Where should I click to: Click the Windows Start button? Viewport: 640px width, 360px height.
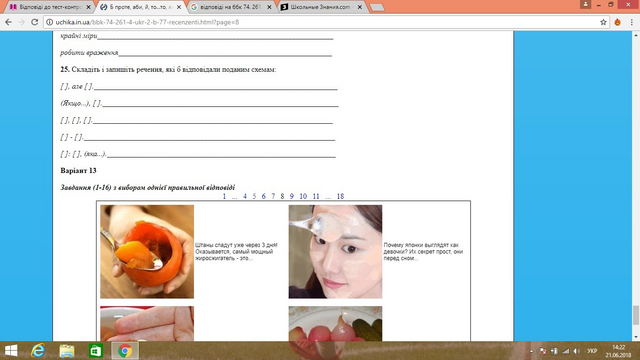pos(11,351)
